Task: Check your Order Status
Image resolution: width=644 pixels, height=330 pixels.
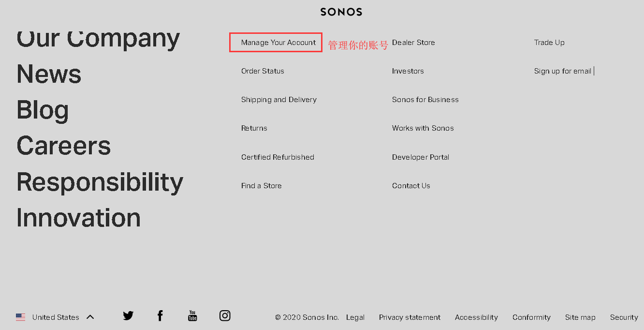Action: [x=263, y=71]
